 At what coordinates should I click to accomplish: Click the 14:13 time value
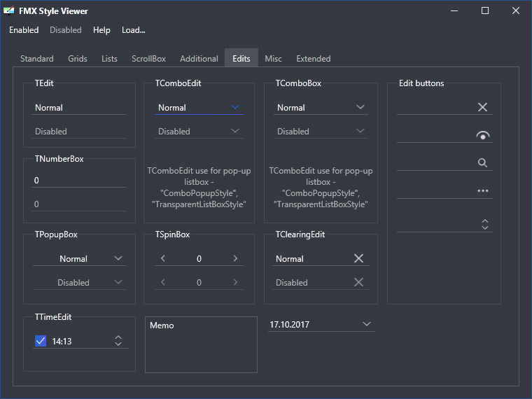point(62,342)
